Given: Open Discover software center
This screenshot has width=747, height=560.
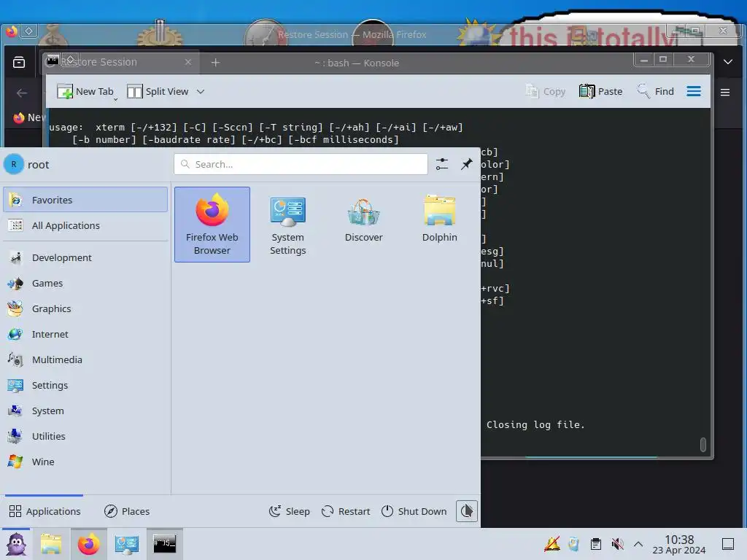Looking at the screenshot, I should click(363, 225).
